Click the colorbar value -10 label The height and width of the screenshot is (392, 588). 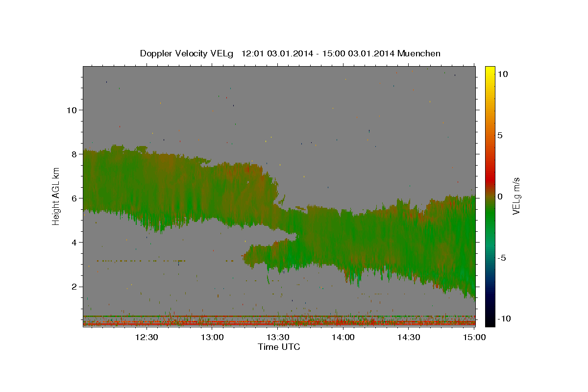point(504,318)
